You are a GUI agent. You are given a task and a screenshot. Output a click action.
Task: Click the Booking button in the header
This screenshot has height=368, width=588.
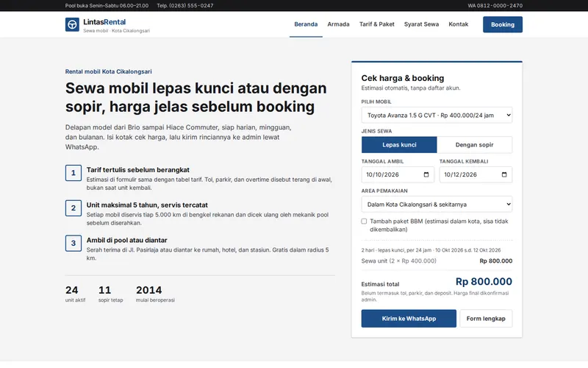pos(503,24)
